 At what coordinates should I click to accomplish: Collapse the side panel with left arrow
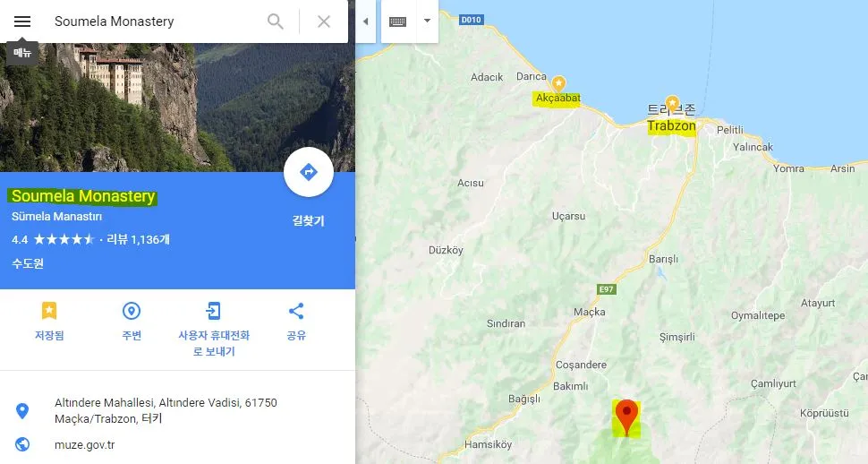click(x=365, y=21)
